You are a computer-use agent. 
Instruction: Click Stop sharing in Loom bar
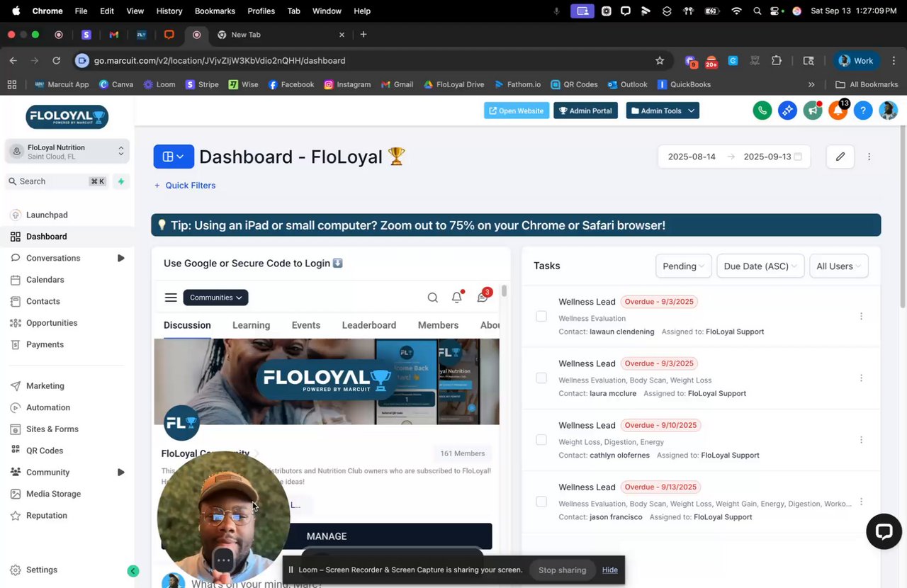562,570
